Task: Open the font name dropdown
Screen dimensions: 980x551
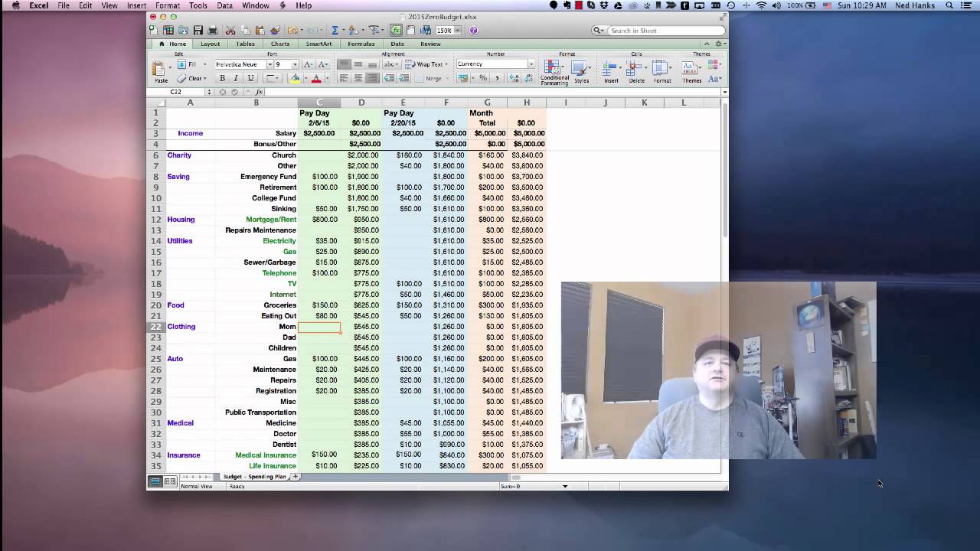Action: point(269,65)
